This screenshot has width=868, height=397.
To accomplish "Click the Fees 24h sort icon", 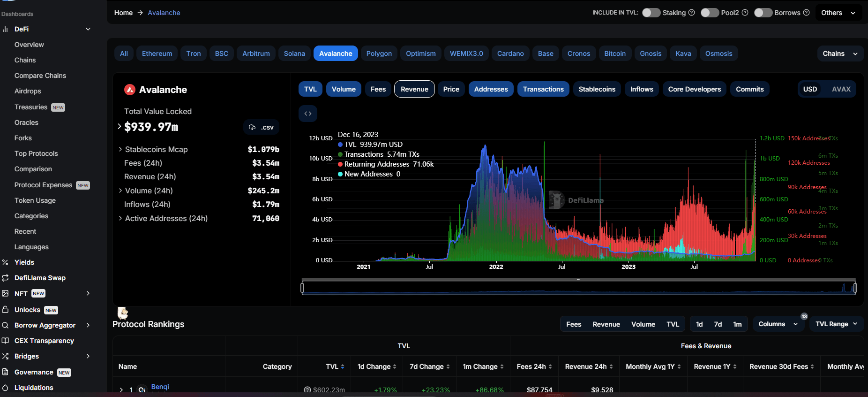I will tap(550, 366).
